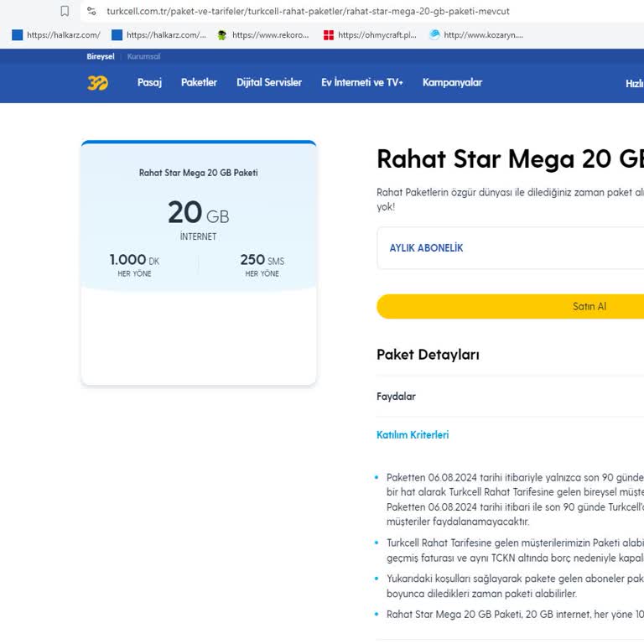Click the Paket Detayları heading
644x644 pixels.
pos(428,355)
